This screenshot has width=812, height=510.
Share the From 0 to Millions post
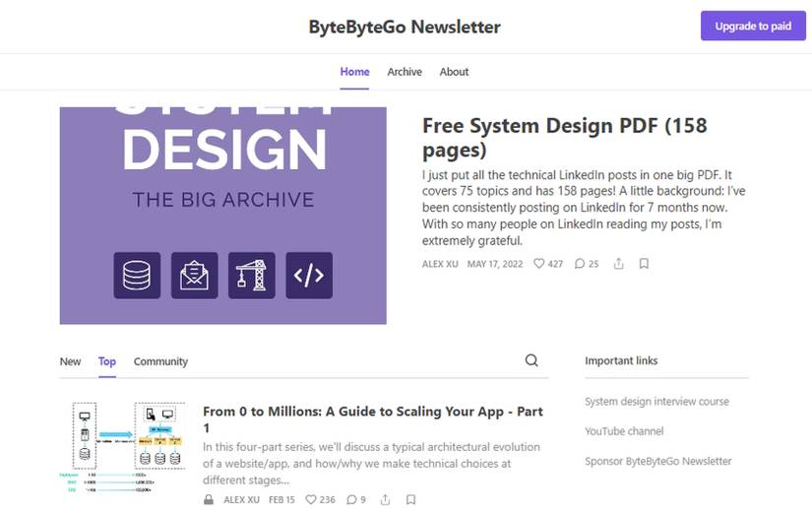coord(385,499)
